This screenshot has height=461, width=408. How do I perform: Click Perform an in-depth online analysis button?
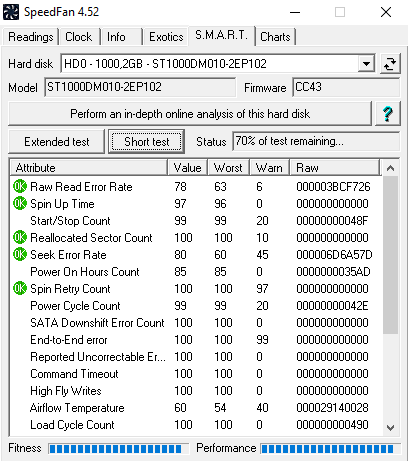click(x=190, y=114)
